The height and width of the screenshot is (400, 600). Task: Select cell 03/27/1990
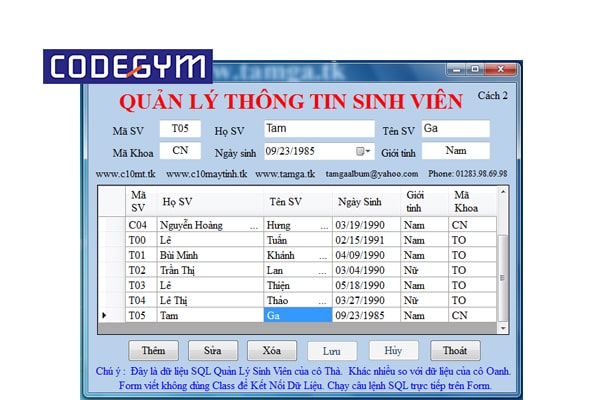pos(366,300)
